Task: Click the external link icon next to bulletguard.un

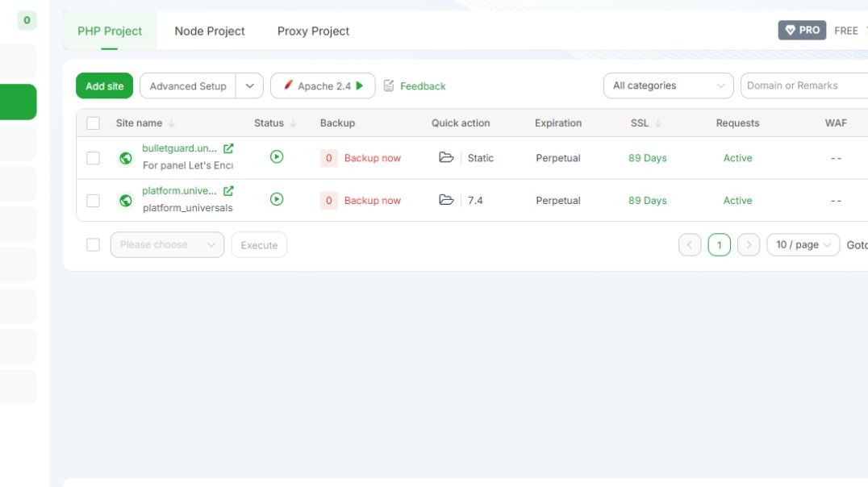Action: click(x=228, y=148)
